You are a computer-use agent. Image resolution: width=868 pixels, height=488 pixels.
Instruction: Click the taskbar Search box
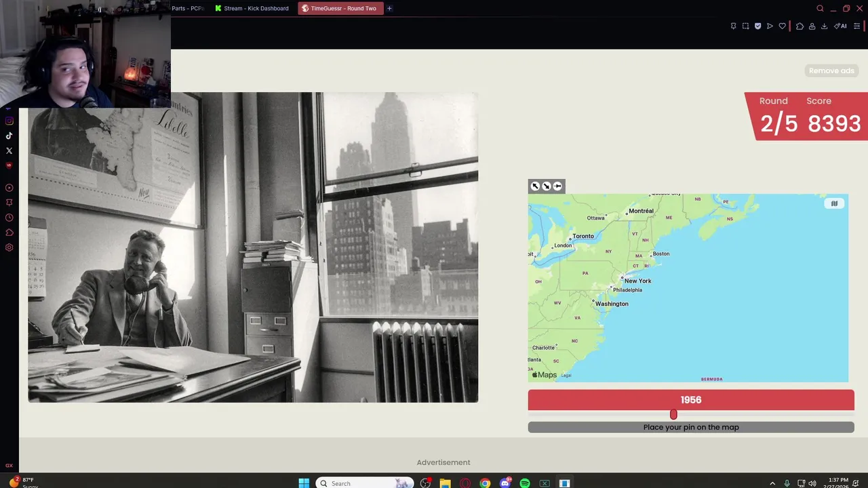(x=365, y=483)
